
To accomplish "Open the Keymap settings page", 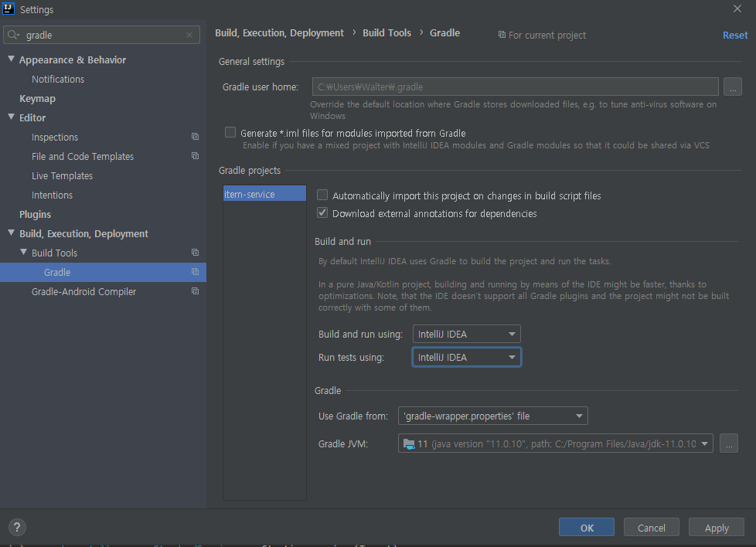I will (37, 98).
